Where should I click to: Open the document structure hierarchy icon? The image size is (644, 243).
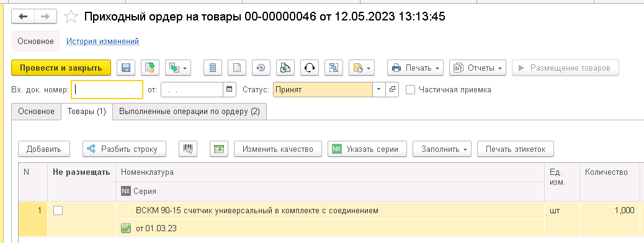click(334, 68)
